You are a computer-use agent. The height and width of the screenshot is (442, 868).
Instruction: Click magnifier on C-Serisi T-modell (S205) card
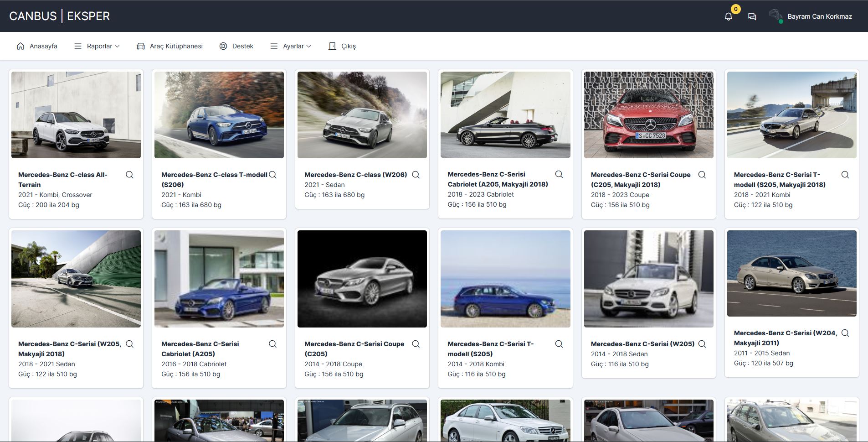(x=559, y=344)
